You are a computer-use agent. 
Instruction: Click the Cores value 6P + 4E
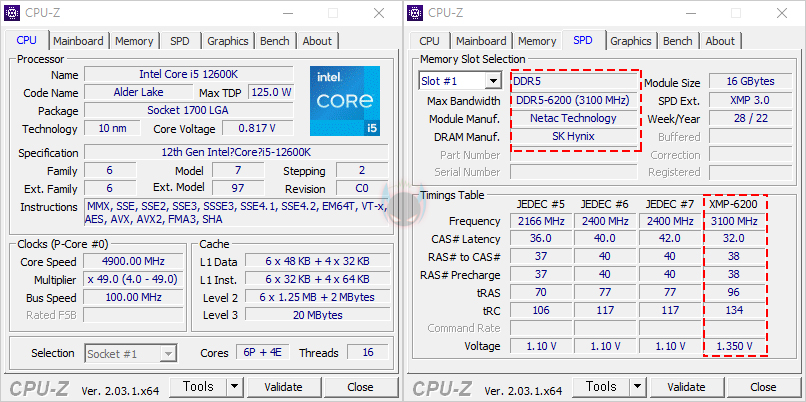pyautogui.click(x=263, y=352)
